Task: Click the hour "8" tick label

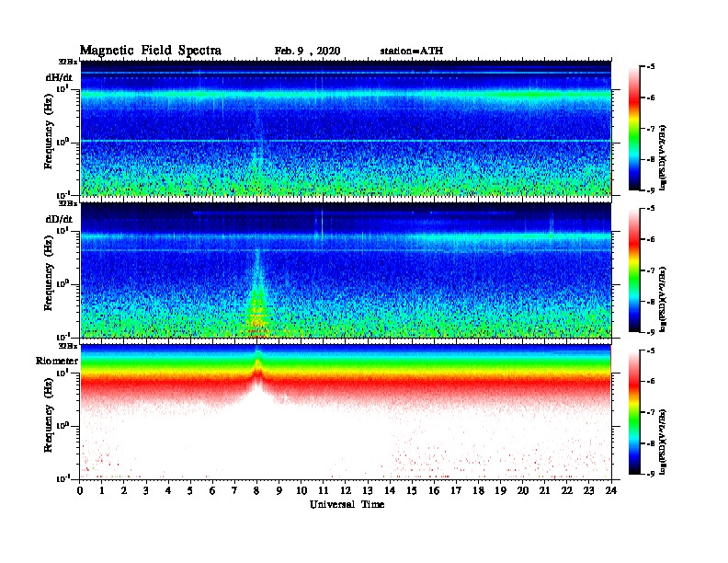Action: tap(256, 491)
